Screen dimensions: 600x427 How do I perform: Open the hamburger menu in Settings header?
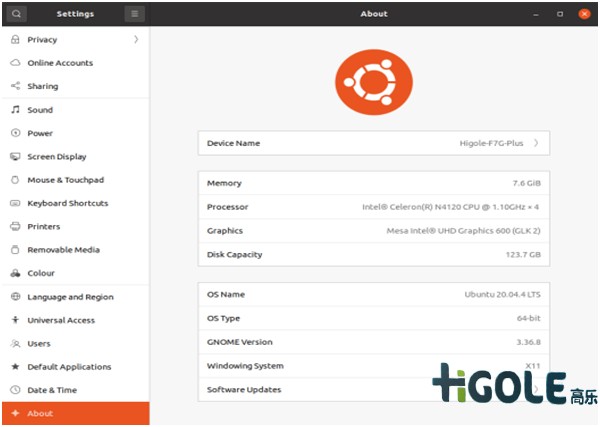click(135, 14)
